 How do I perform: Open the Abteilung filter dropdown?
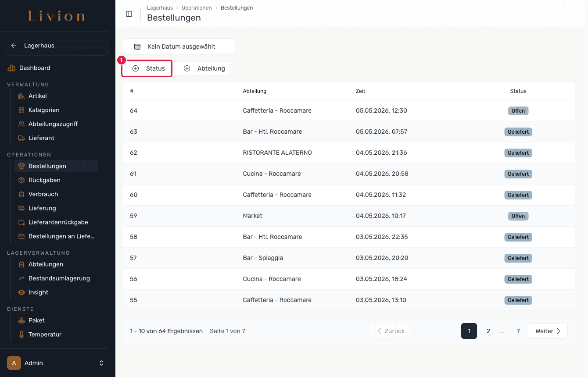(x=203, y=68)
